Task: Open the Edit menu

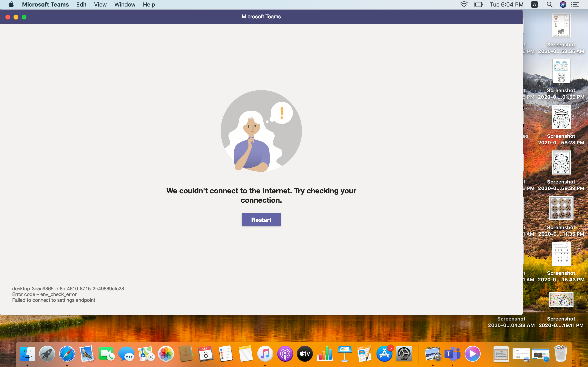Action: pyautogui.click(x=81, y=5)
